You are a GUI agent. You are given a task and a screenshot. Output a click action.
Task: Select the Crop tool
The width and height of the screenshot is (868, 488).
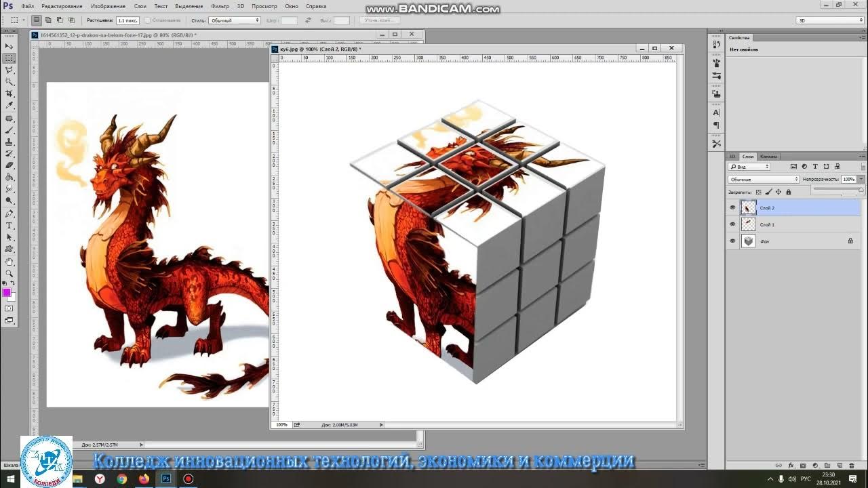coord(10,94)
